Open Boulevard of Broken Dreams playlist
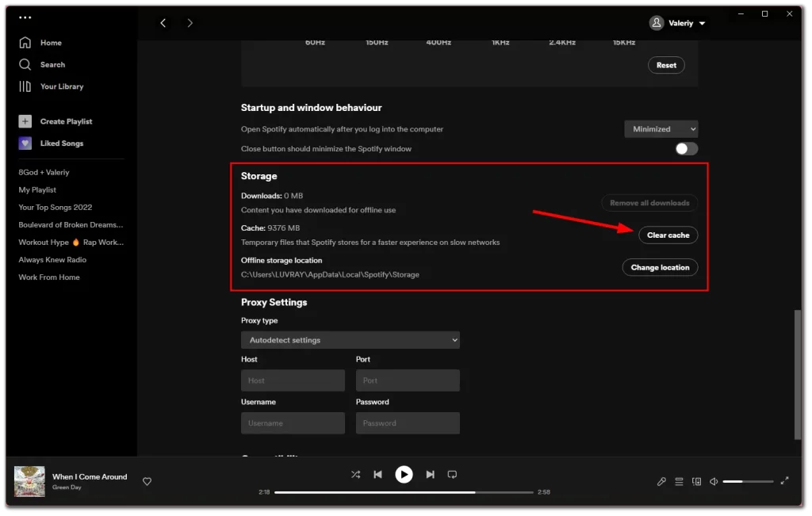812x516 pixels. pos(71,225)
